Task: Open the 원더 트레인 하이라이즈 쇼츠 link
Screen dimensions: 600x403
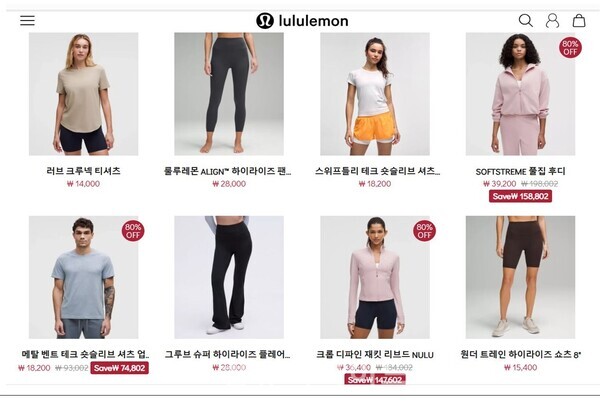Action: [x=520, y=354]
